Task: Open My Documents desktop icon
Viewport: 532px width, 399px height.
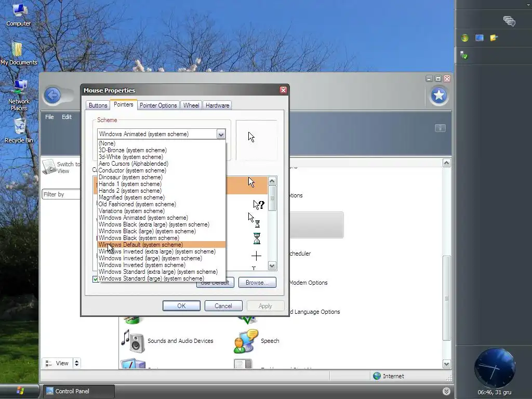Action: coord(18,53)
